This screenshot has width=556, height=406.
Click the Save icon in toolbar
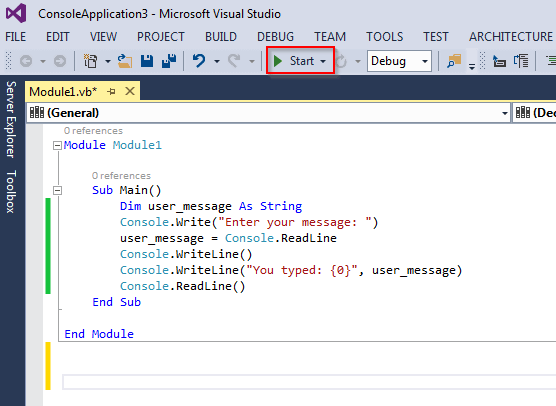coord(147,61)
